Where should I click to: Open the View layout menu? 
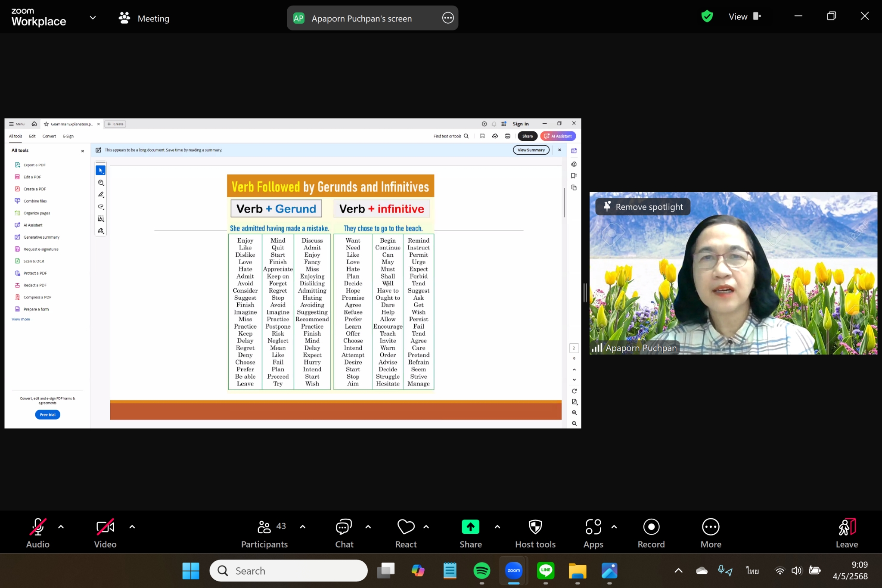(x=745, y=17)
